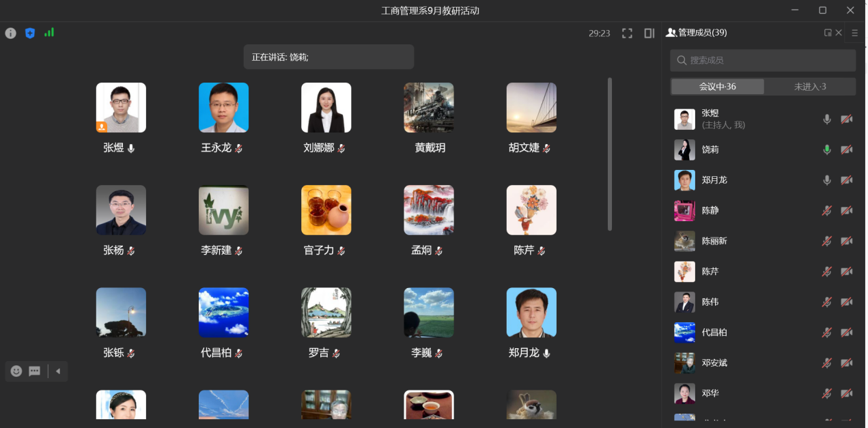Screen dimensions: 868x428
Task: Select the 会议中·36 tab
Action: (x=717, y=87)
